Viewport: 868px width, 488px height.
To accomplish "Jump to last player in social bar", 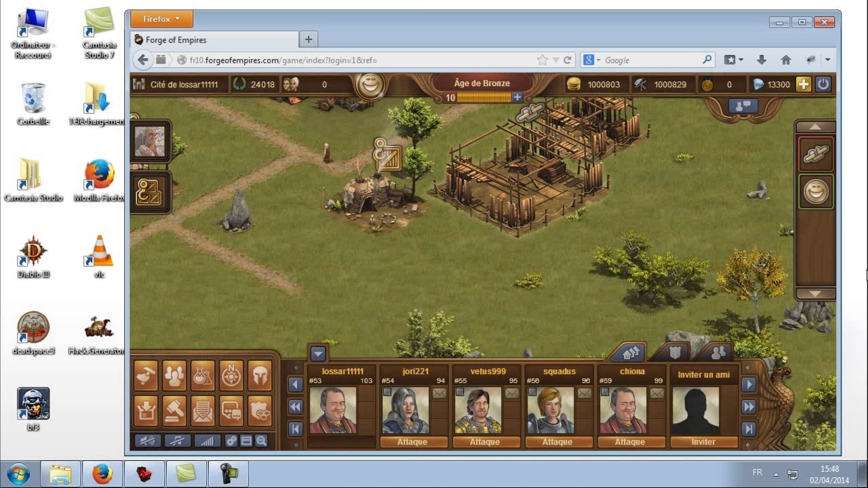I will (x=749, y=428).
